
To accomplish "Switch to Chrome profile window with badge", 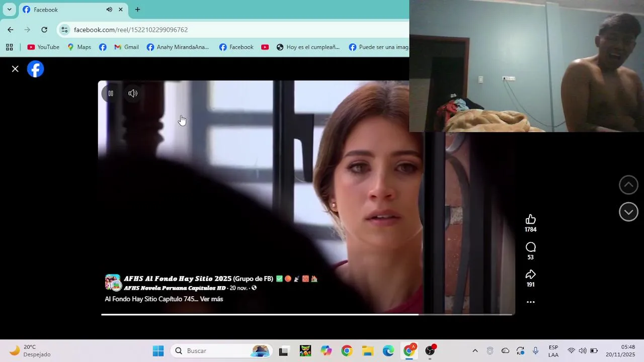I will tap(410, 351).
